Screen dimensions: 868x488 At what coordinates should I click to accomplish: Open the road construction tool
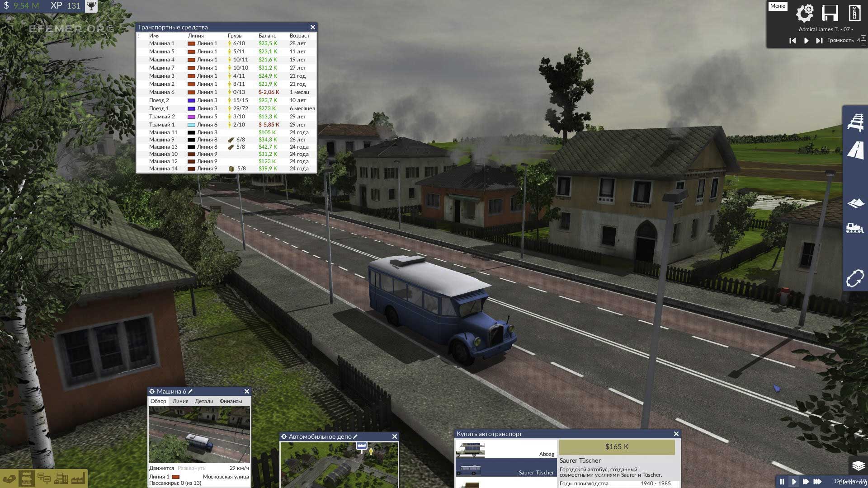pos(855,150)
